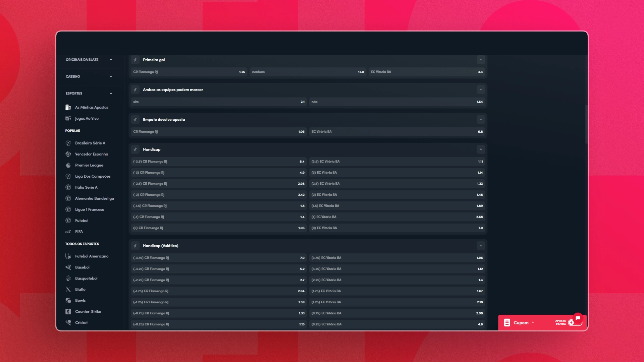Screen dimensions: 644x362
Task: Toggle pin on Ambas as equipes podem marcar
Action: click(135, 89)
